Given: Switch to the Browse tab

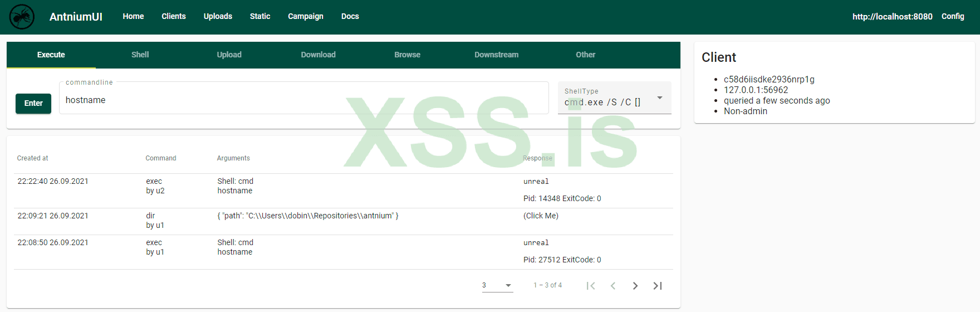Looking at the screenshot, I should (408, 55).
